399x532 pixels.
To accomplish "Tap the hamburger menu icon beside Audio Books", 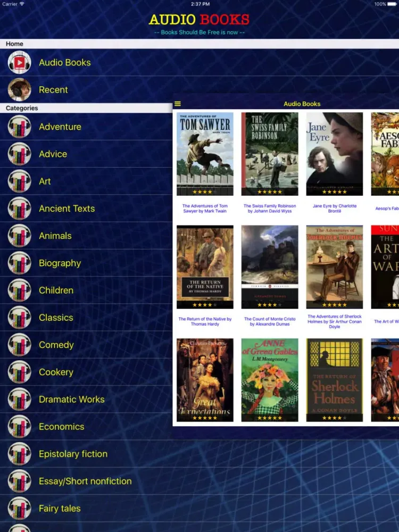I will (x=178, y=104).
